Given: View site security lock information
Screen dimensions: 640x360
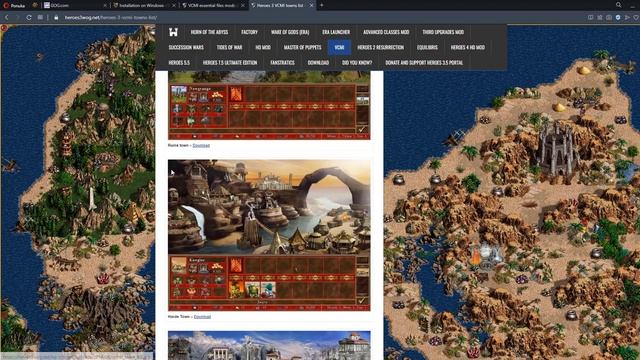Looking at the screenshot, I should [56, 18].
